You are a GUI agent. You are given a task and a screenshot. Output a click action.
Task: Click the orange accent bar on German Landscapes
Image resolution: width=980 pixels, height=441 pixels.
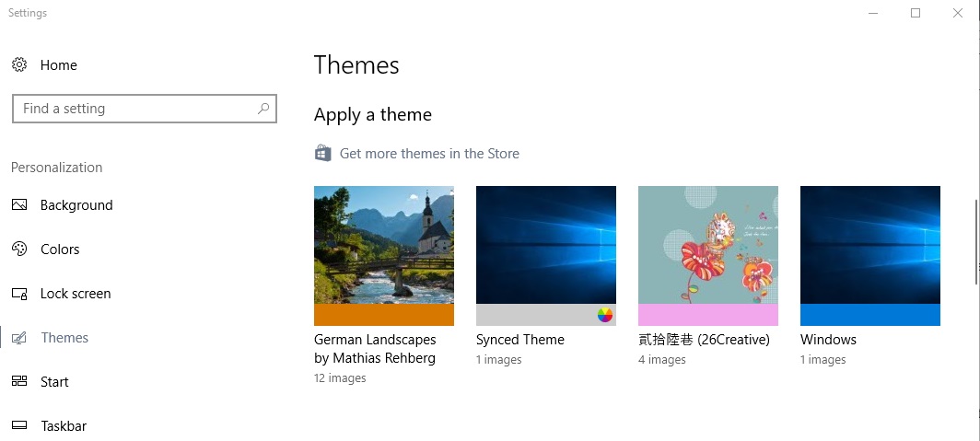click(x=384, y=315)
